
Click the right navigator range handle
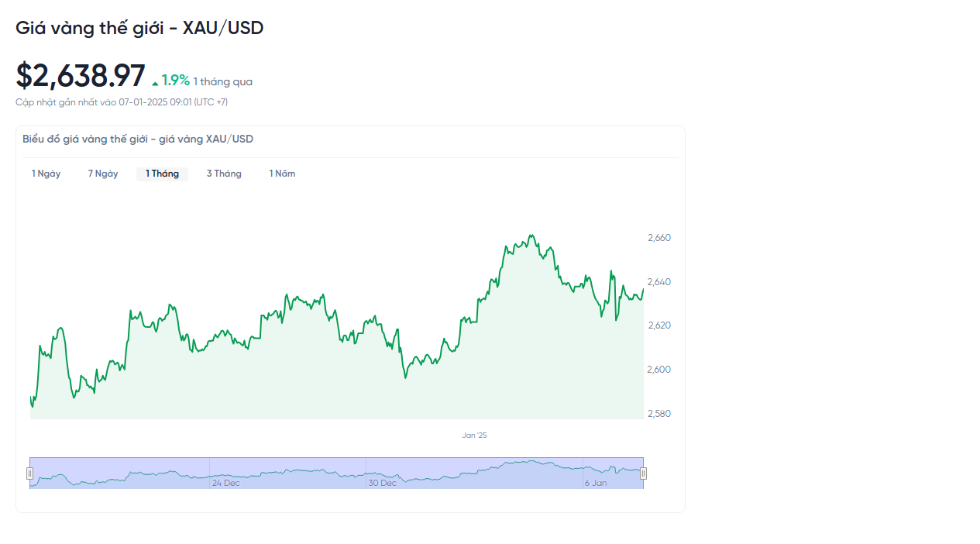click(643, 473)
